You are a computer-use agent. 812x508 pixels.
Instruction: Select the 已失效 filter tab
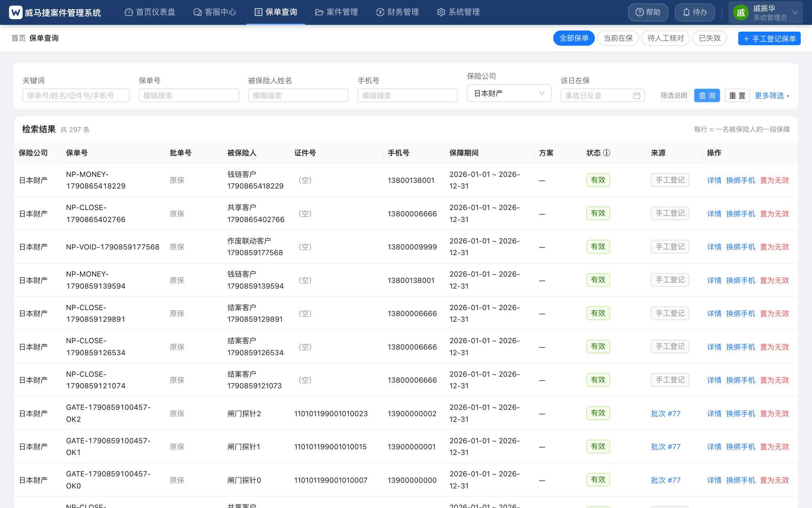[x=710, y=38]
